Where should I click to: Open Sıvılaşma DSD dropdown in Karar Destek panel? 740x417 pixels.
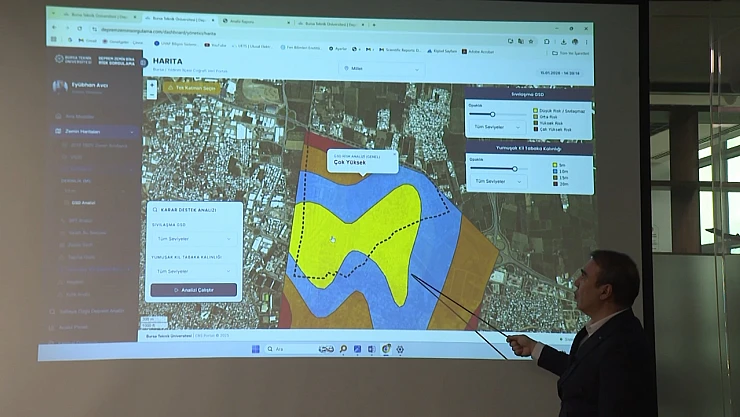[195, 239]
